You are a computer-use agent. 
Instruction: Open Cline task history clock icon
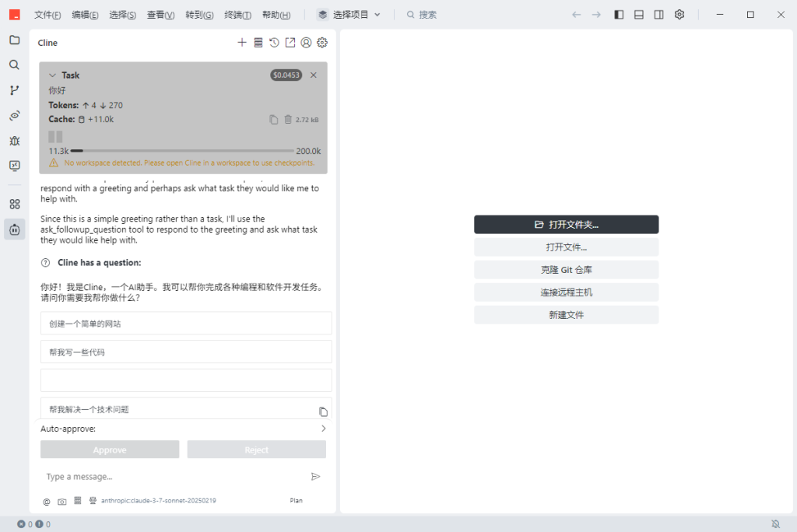(274, 43)
